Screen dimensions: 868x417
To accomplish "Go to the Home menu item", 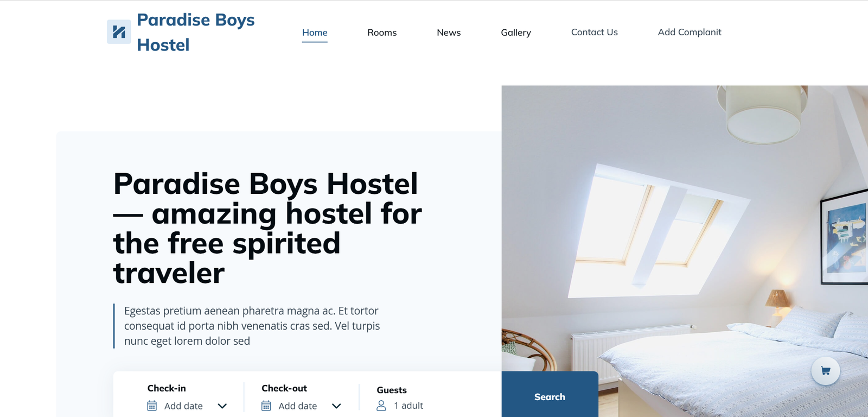I will click(x=315, y=33).
